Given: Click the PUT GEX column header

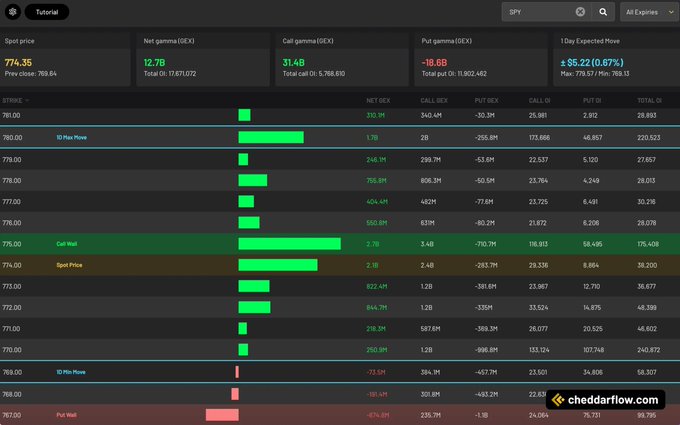Looking at the screenshot, I should tap(486, 101).
